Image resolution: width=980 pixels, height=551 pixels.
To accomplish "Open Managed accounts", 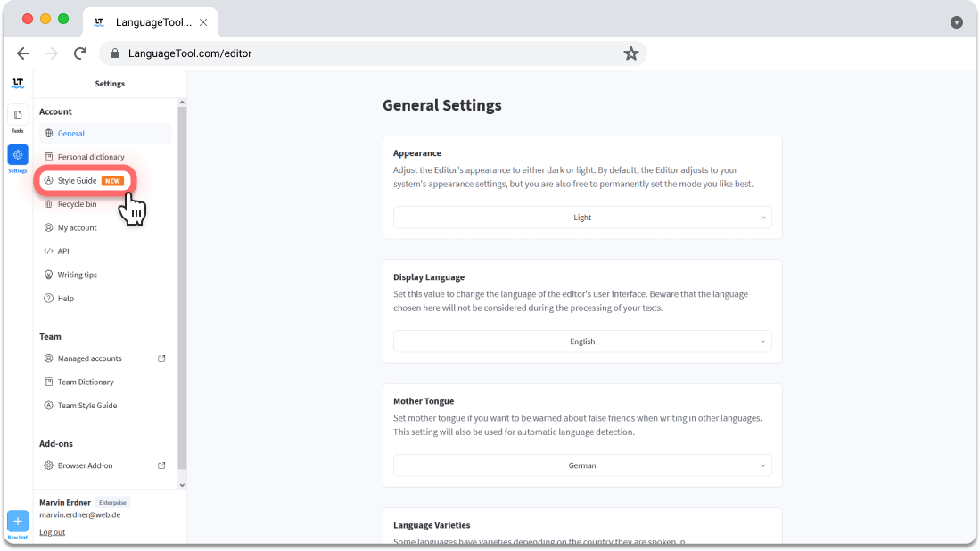I will (x=89, y=358).
